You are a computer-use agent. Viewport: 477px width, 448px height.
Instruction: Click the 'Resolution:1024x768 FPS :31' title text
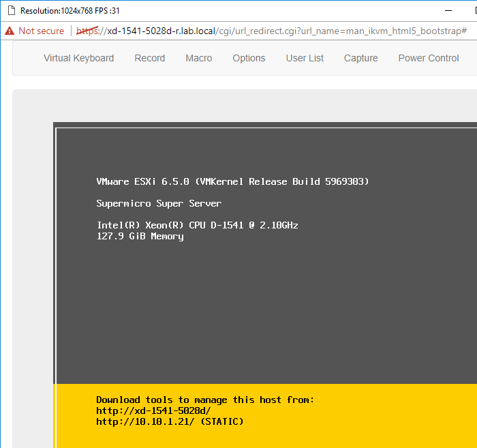pos(70,11)
